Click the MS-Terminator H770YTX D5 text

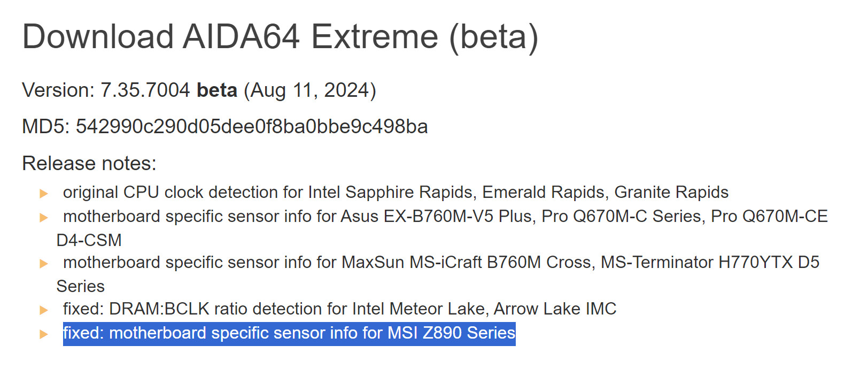coord(710,262)
